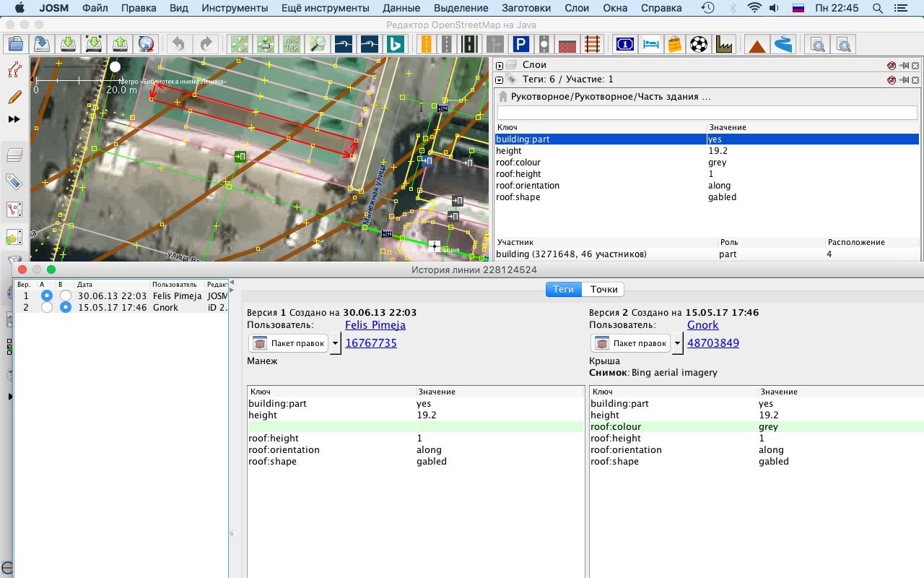The image size is (924, 578).
Task: Expand the Слои panel
Action: pyautogui.click(x=500, y=66)
